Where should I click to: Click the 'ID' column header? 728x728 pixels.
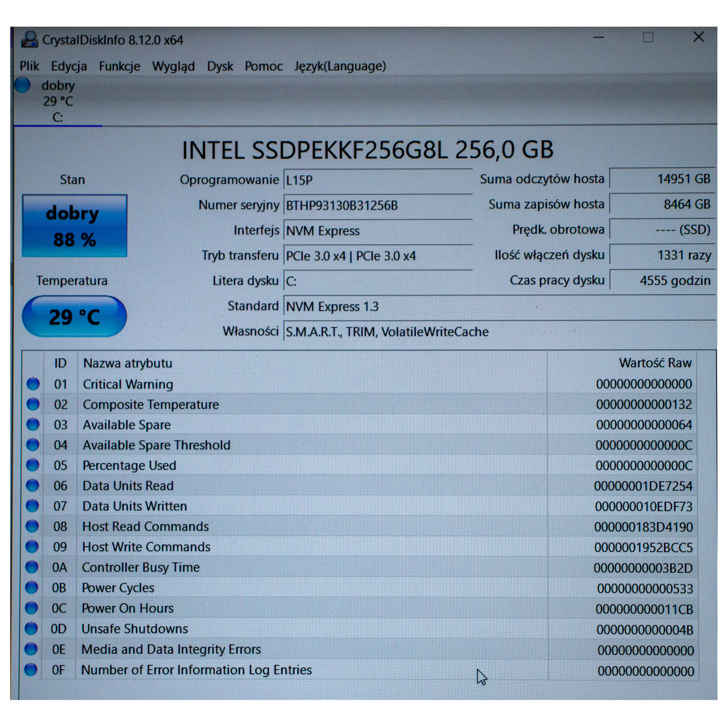(60, 363)
